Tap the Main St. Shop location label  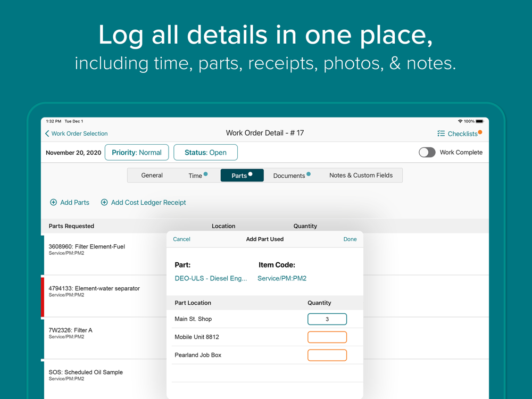coord(193,319)
